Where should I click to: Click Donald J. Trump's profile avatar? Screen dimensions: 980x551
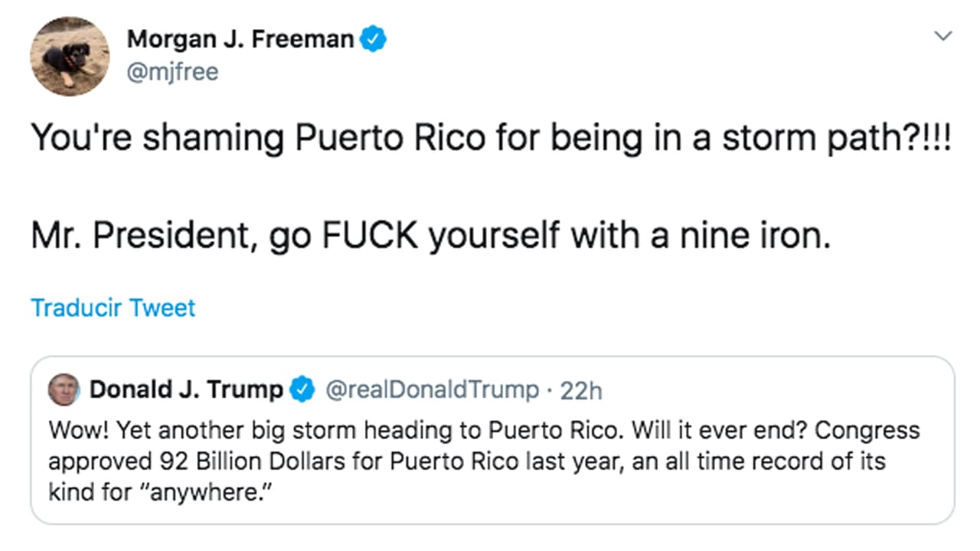click(x=62, y=389)
